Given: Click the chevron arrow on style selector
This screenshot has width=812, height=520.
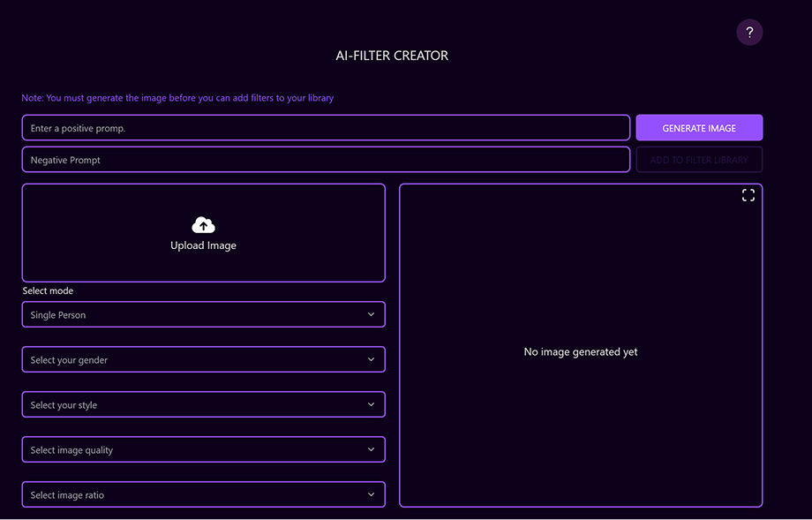Looking at the screenshot, I should pos(371,405).
